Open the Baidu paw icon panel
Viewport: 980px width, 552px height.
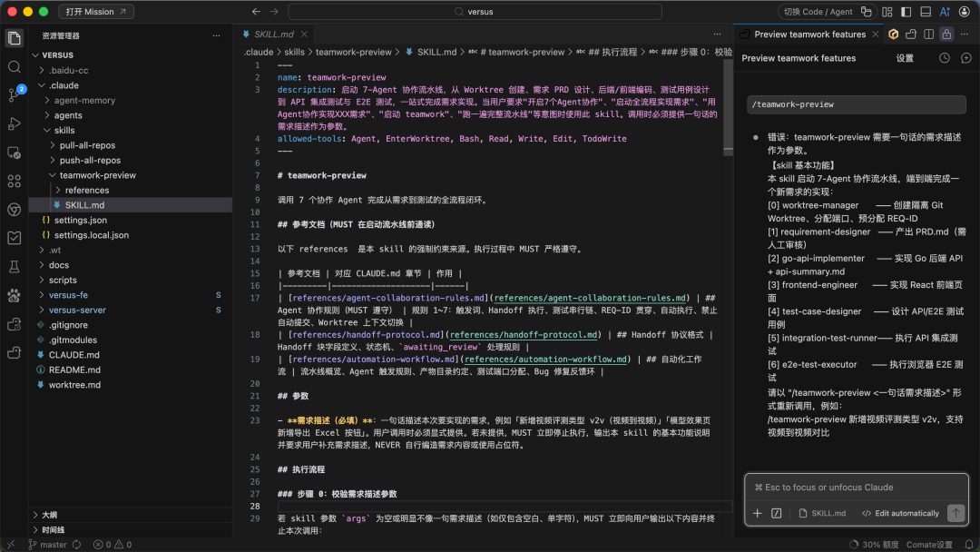click(14, 295)
